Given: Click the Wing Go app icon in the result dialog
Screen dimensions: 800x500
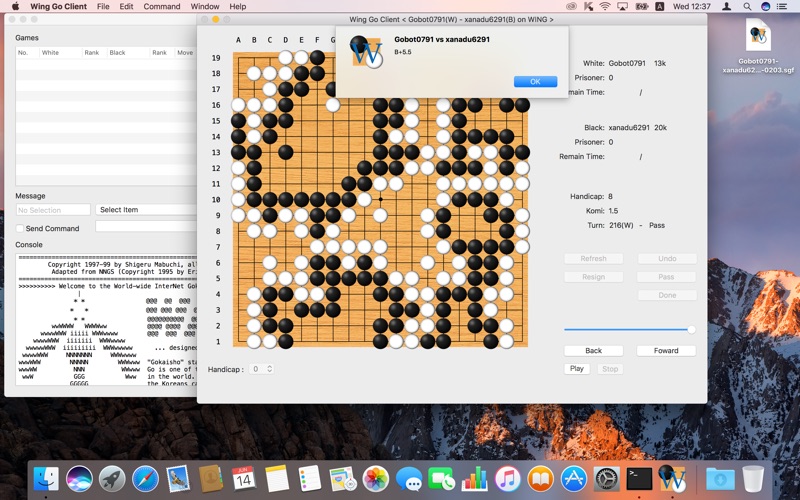Looking at the screenshot, I should click(366, 52).
